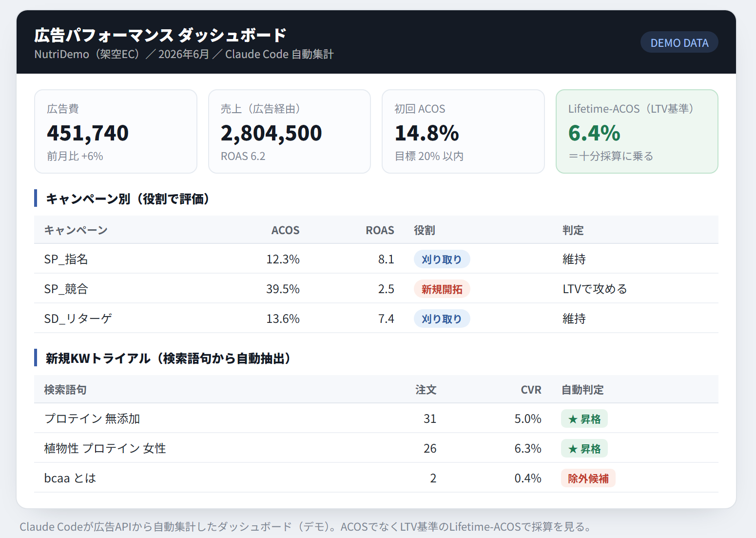Click the 自動判定 column header
Image resolution: width=756 pixels, height=538 pixels.
(x=582, y=390)
